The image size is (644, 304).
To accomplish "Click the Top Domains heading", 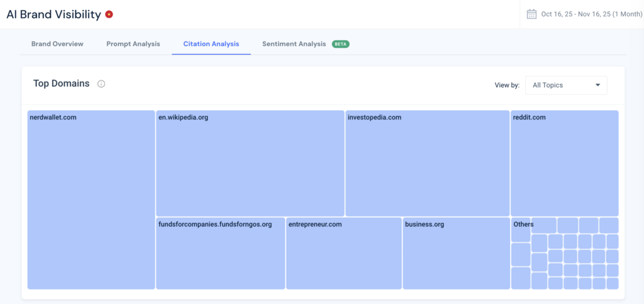I will tap(61, 84).
